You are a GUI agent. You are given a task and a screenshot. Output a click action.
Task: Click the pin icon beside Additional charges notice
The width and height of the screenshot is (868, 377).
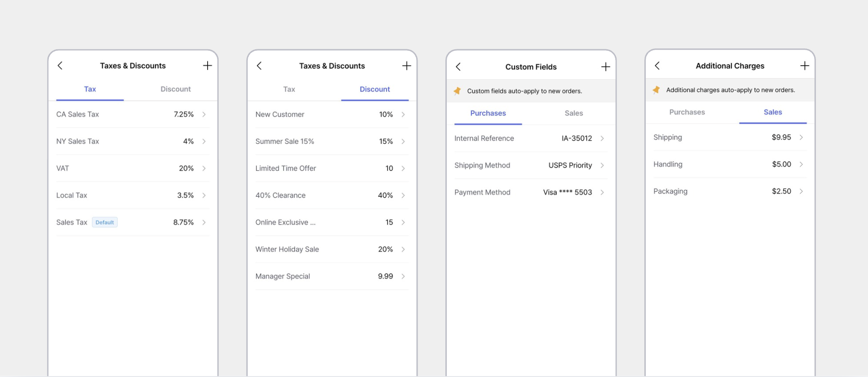coord(656,90)
